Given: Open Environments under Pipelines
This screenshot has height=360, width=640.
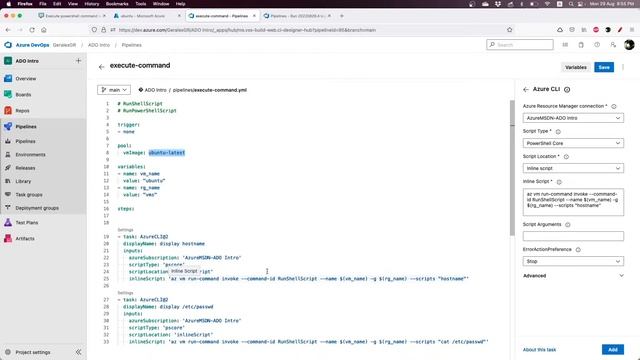Looking at the screenshot, I should click(x=30, y=155).
